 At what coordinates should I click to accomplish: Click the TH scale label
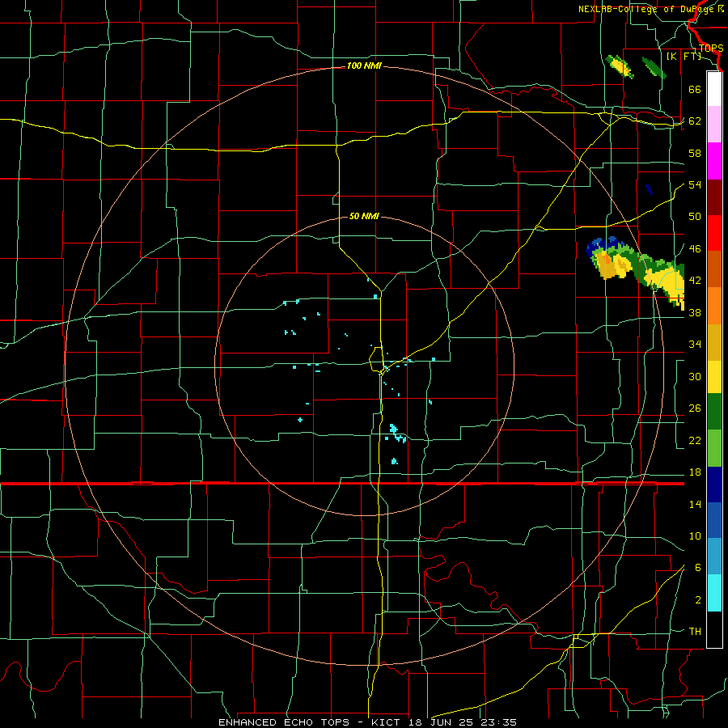pos(695,632)
